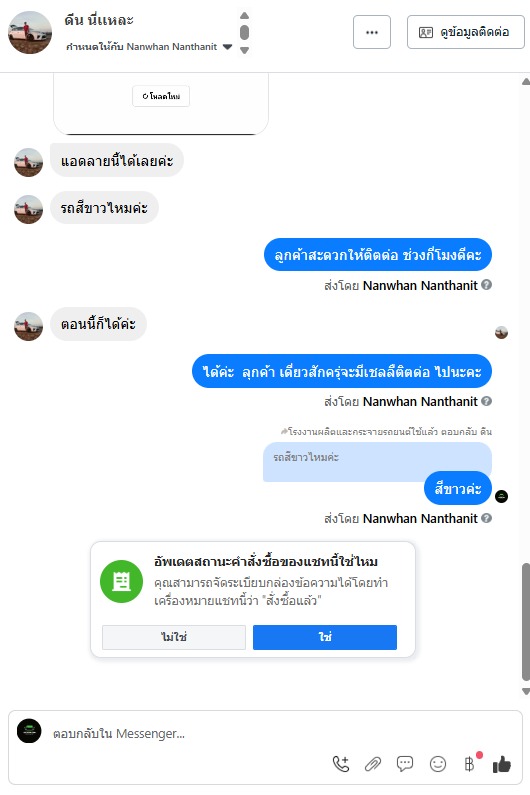The height and width of the screenshot is (795, 530).
Task: Open the emoji picker smiley icon
Action: pyautogui.click(x=438, y=764)
